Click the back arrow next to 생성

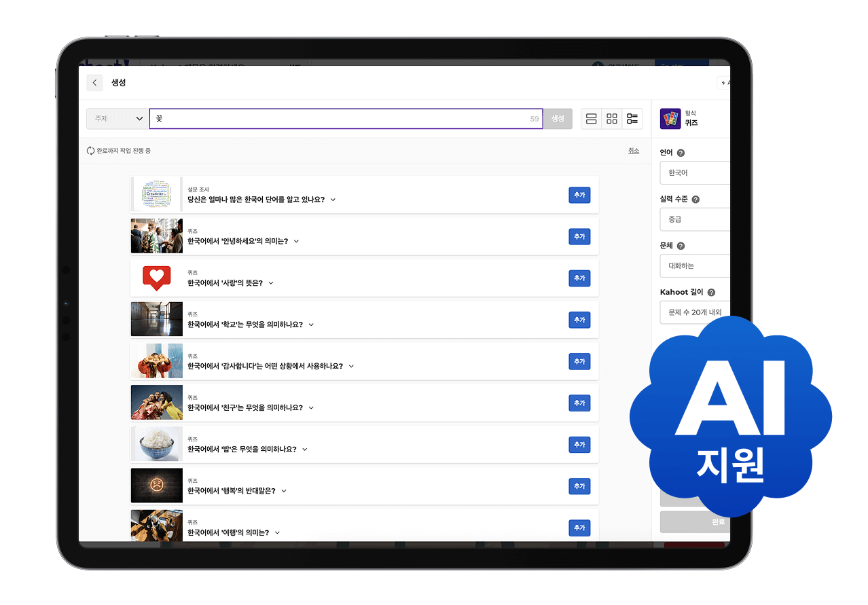[x=94, y=82]
